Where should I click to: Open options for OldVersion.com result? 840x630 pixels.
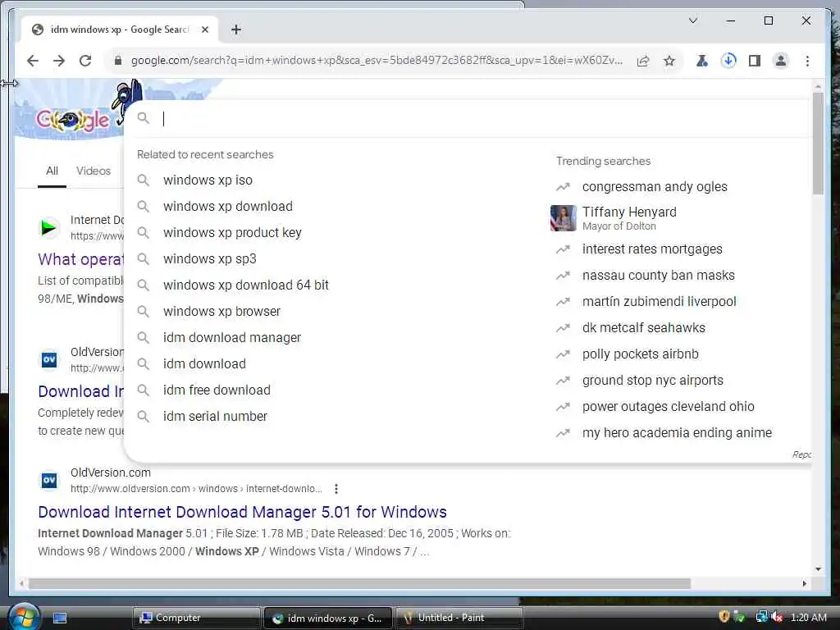[x=336, y=489]
